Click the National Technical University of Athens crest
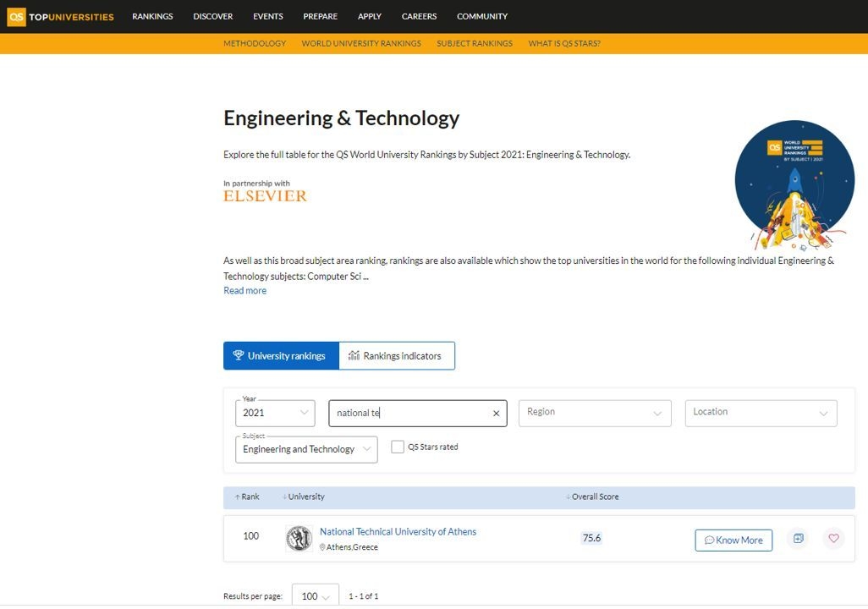 (299, 538)
